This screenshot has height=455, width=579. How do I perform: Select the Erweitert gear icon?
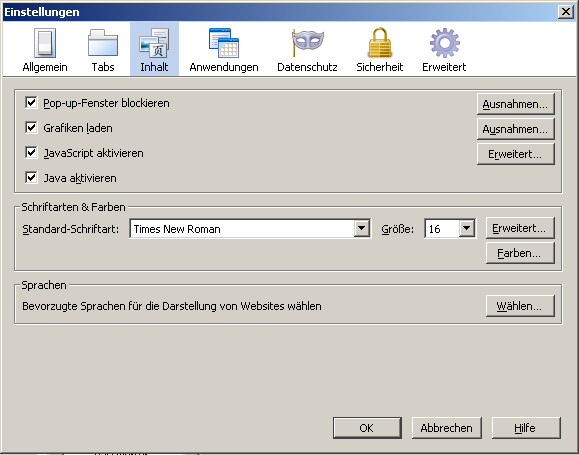445,43
